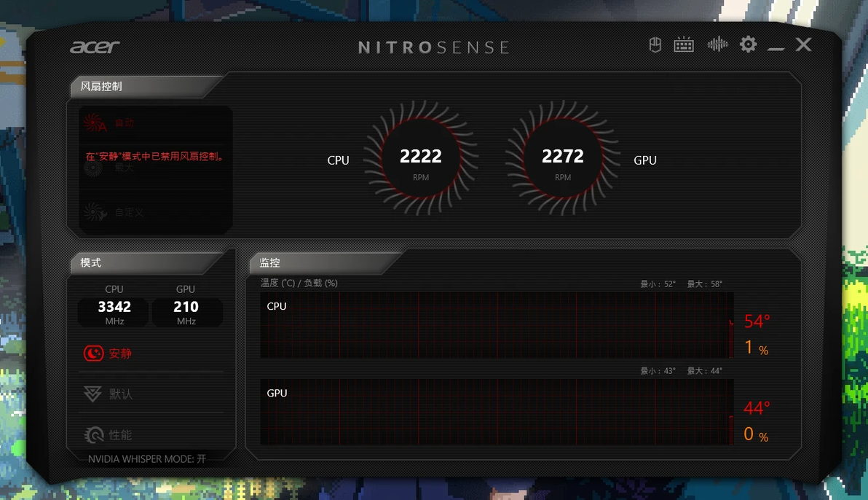Open the settings gear icon
This screenshot has height=500, width=868.
tap(748, 44)
